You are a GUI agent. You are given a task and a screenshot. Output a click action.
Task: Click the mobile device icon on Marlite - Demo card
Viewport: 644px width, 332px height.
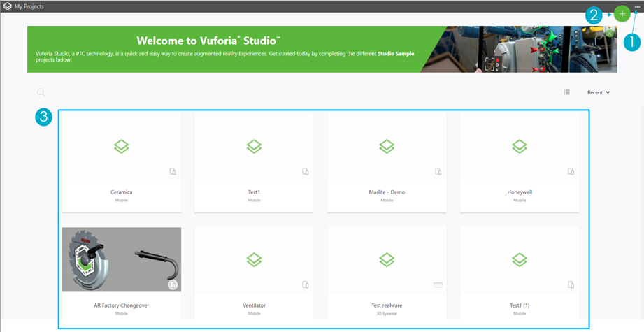coord(438,171)
